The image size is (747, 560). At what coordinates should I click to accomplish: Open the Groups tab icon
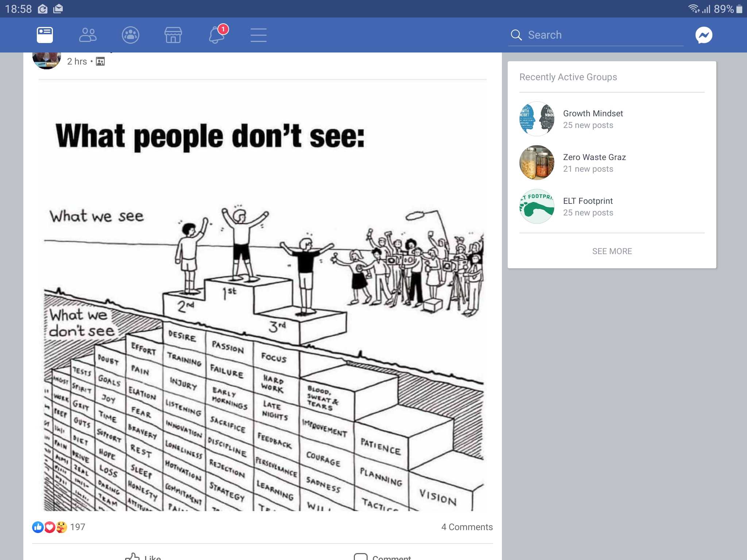coord(131,35)
